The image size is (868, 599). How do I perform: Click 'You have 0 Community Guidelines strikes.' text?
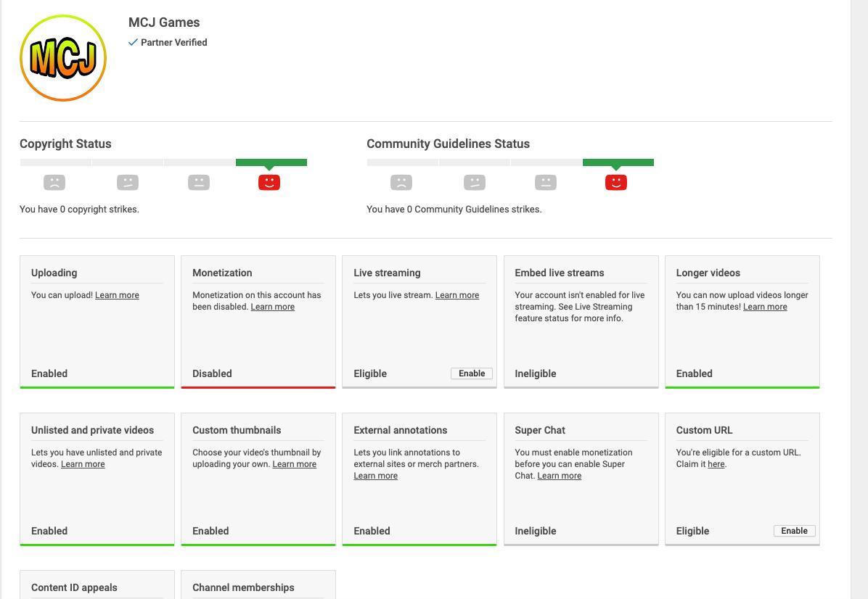454,209
